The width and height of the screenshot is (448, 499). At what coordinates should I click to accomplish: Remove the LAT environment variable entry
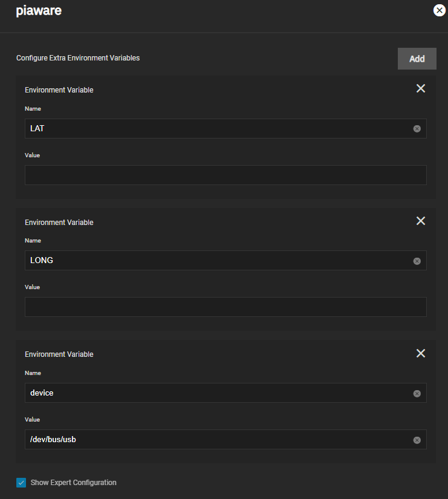pos(421,88)
